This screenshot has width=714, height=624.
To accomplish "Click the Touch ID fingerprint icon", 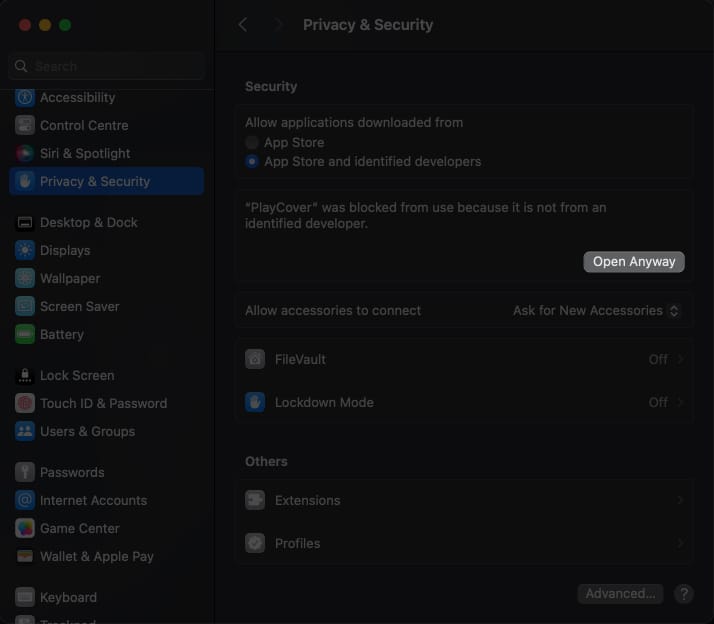I will [x=25, y=404].
